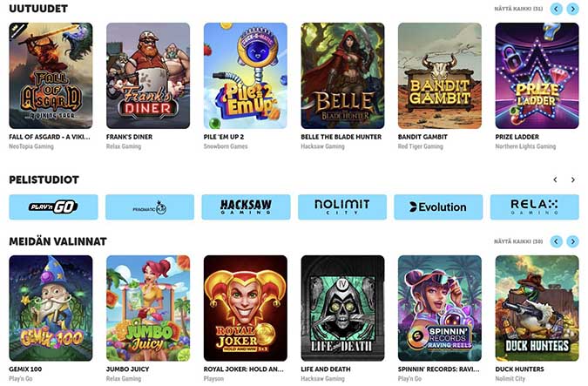Open the Prize Ladder game title
588x386 pixels.
(517, 137)
